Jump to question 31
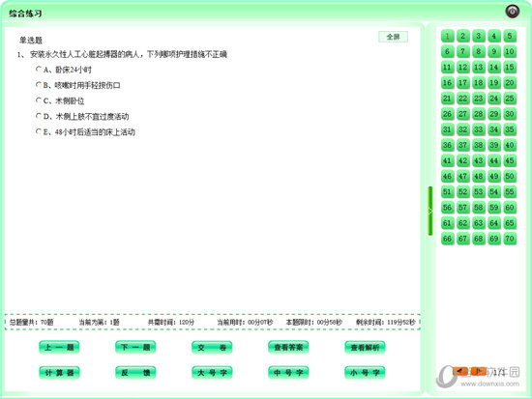This screenshot has height=399, width=532. point(447,129)
